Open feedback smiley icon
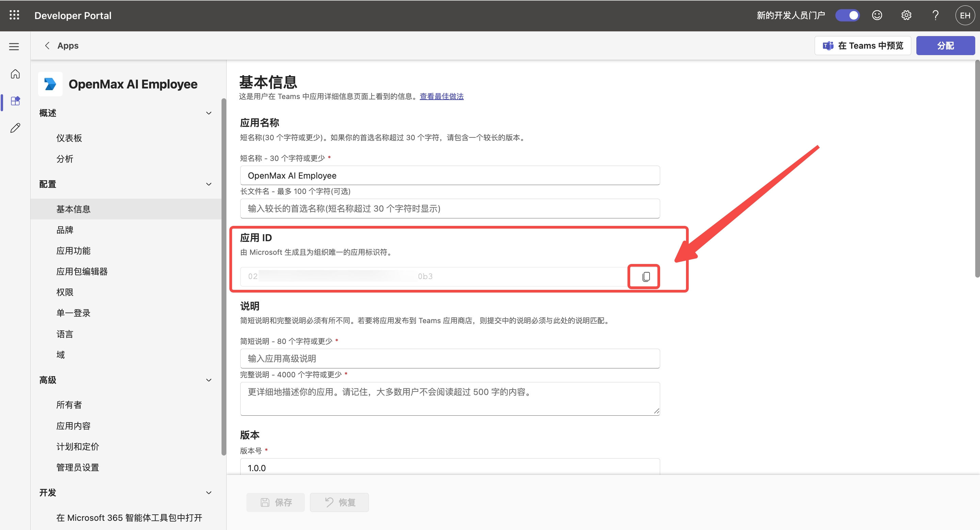 point(877,15)
